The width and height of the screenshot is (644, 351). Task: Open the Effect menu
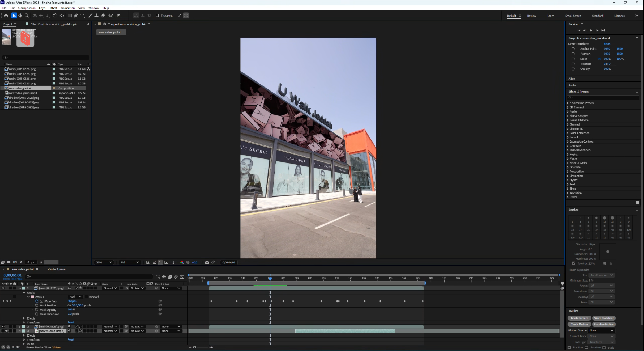53,8
